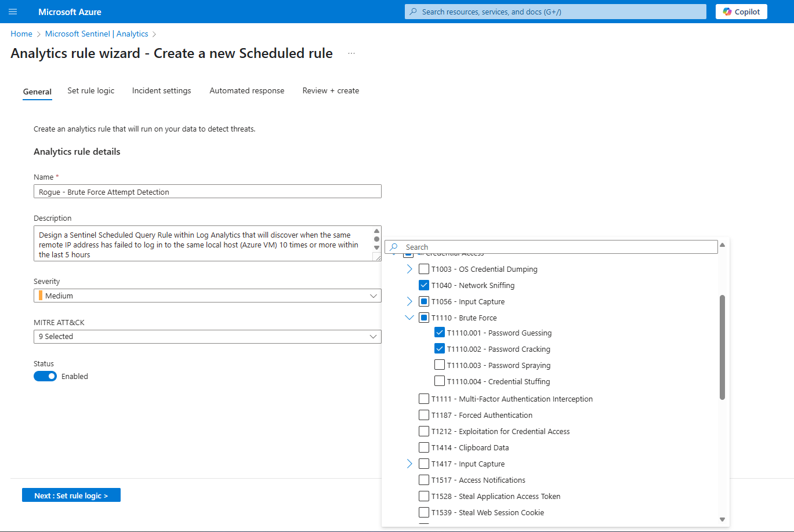The width and height of the screenshot is (794, 532).
Task: Click Description box scroll up arrow
Action: tap(377, 231)
